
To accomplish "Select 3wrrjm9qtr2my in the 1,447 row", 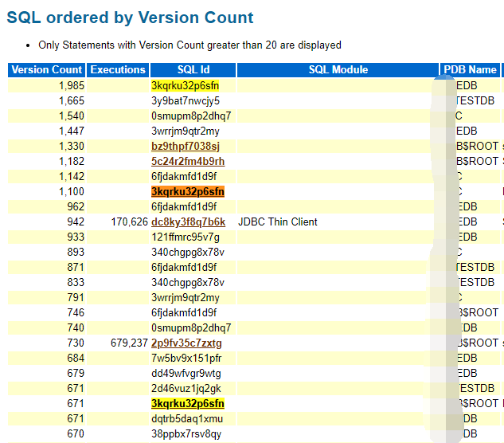I will [186, 131].
